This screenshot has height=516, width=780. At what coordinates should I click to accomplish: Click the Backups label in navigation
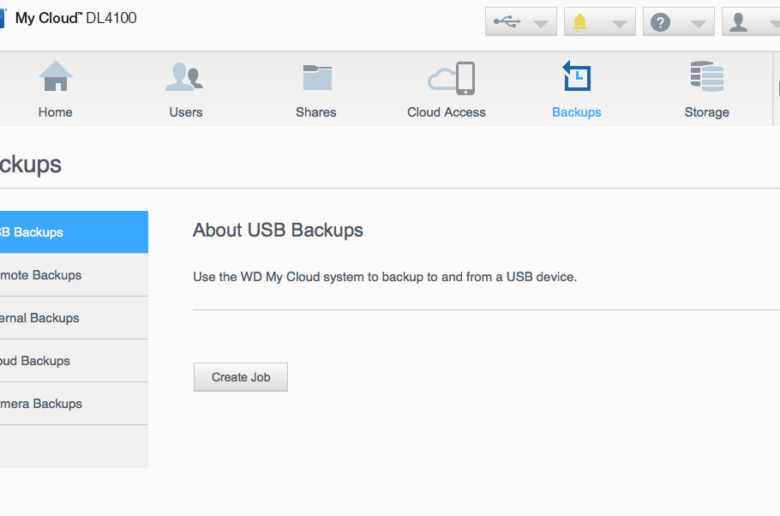click(x=577, y=112)
